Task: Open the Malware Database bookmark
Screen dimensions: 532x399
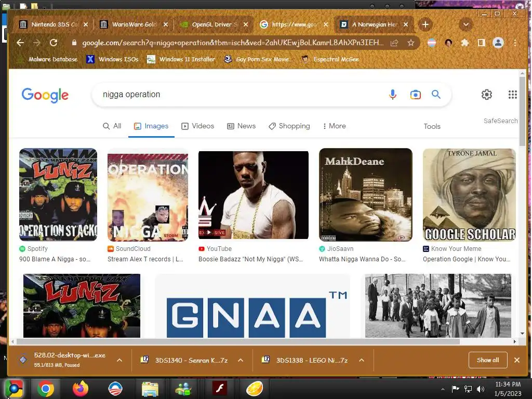Action: coord(48,59)
